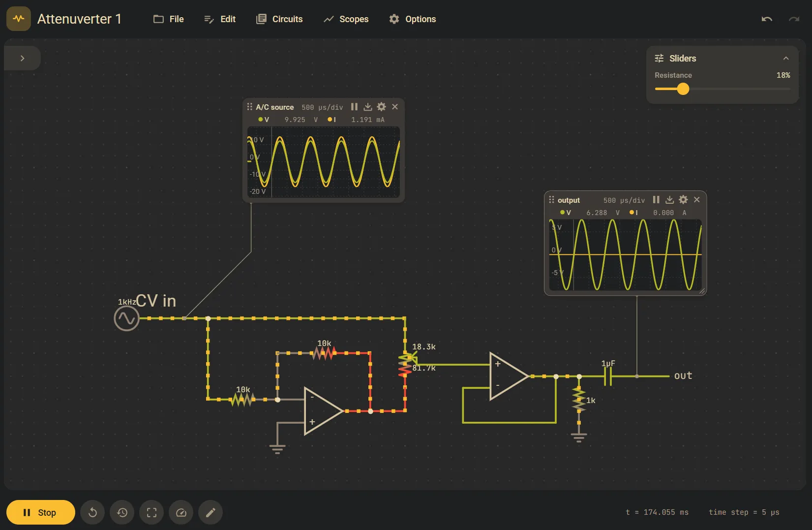Select the 18.3k potentiometer component
This screenshot has width=812, height=530.
[x=405, y=364]
